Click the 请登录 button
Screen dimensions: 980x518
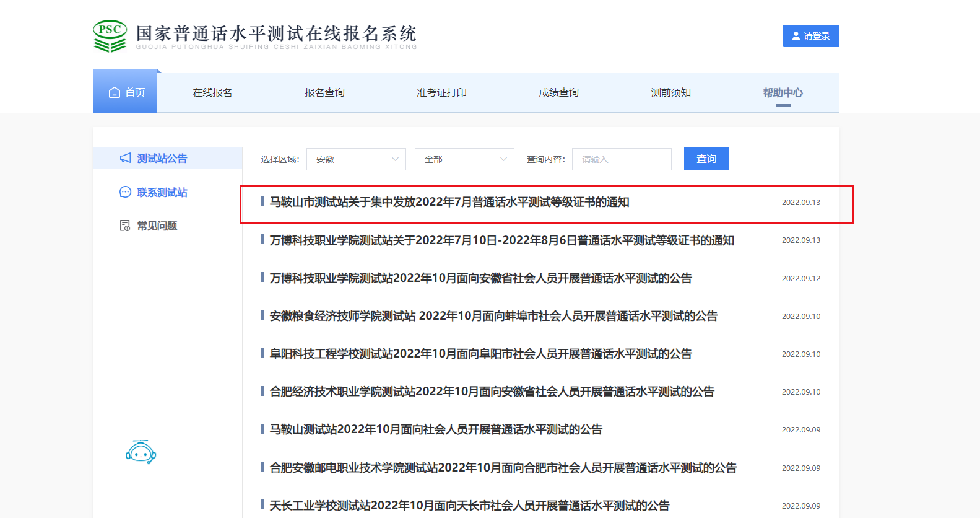[x=811, y=36]
